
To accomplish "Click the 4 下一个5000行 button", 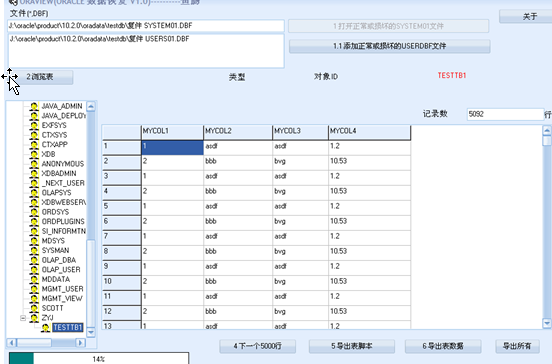I will [x=257, y=346].
